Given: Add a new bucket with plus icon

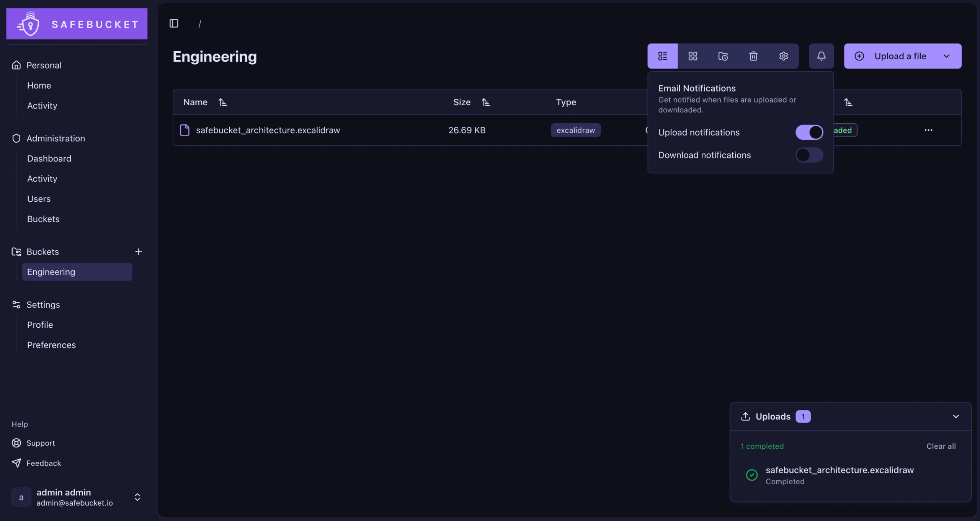Looking at the screenshot, I should [139, 252].
